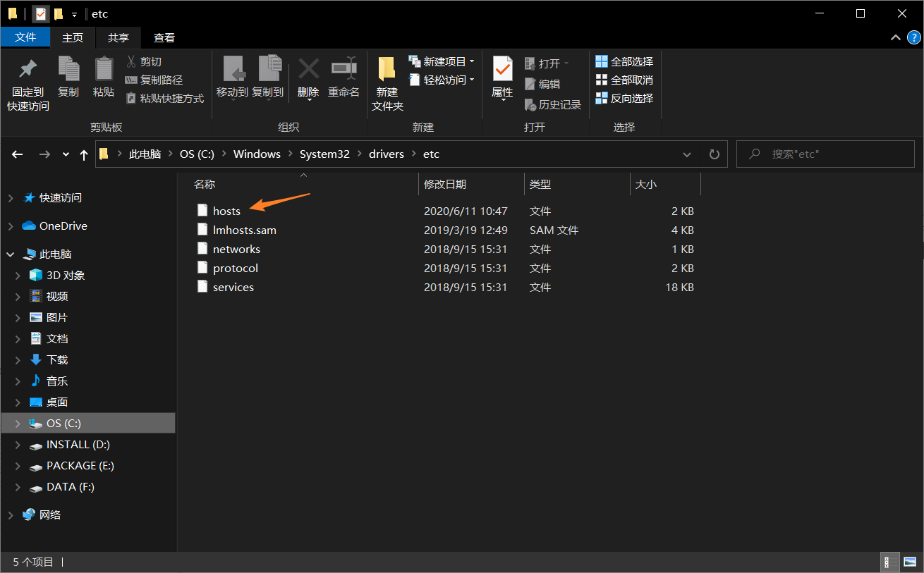Click Windows in address breadcrumb

coord(257,154)
